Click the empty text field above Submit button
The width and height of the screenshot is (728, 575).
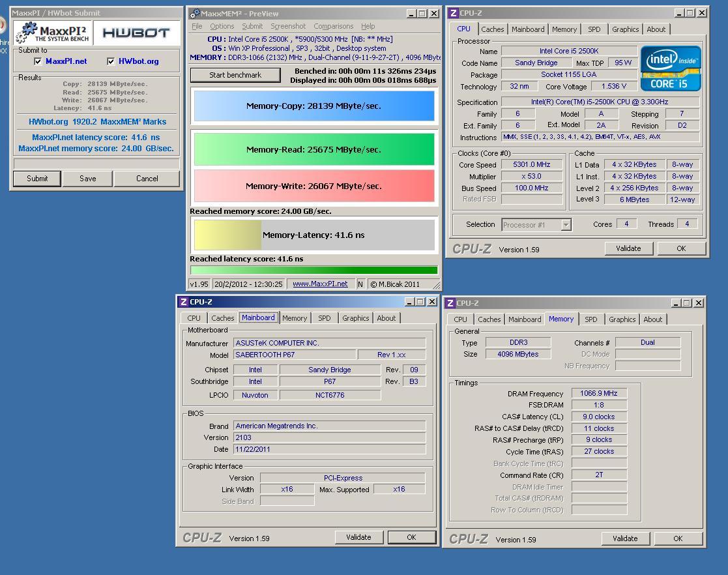(x=96, y=164)
